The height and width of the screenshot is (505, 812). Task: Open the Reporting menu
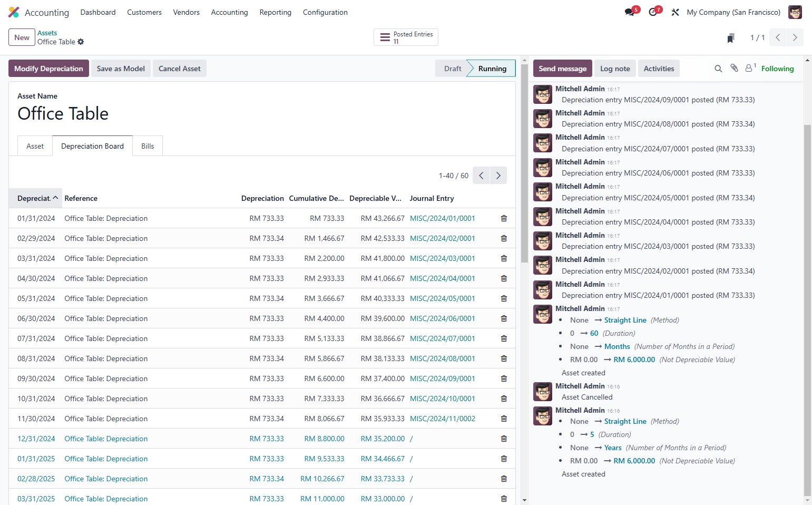tap(275, 12)
